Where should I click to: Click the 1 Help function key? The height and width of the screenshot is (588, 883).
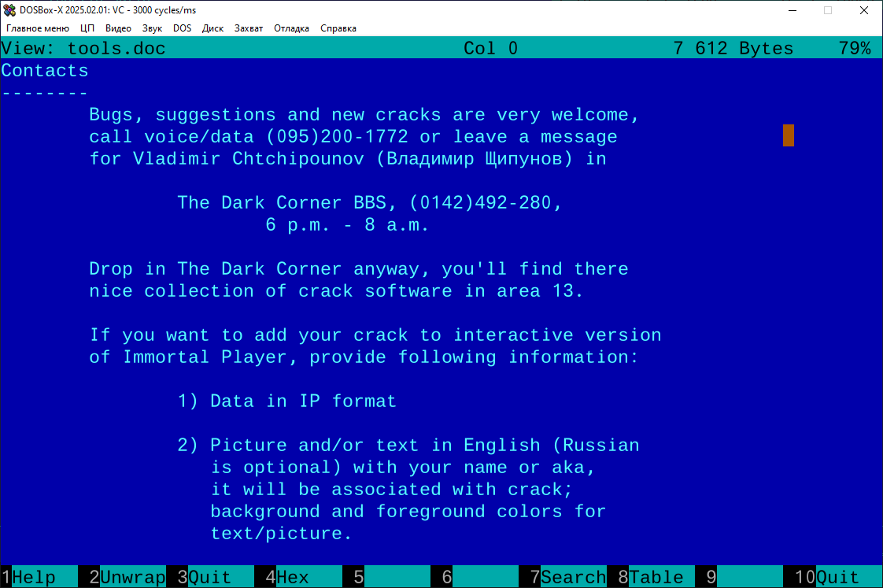point(39,577)
